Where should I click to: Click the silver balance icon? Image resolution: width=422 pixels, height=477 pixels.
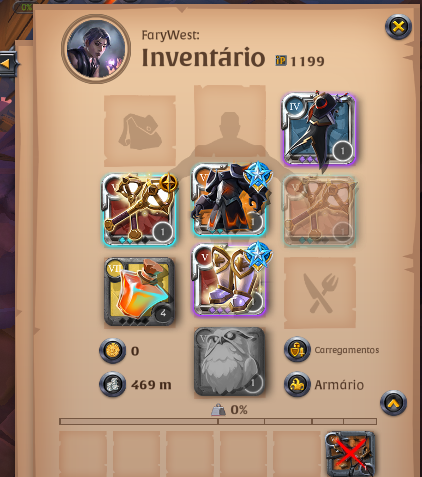coord(113,385)
